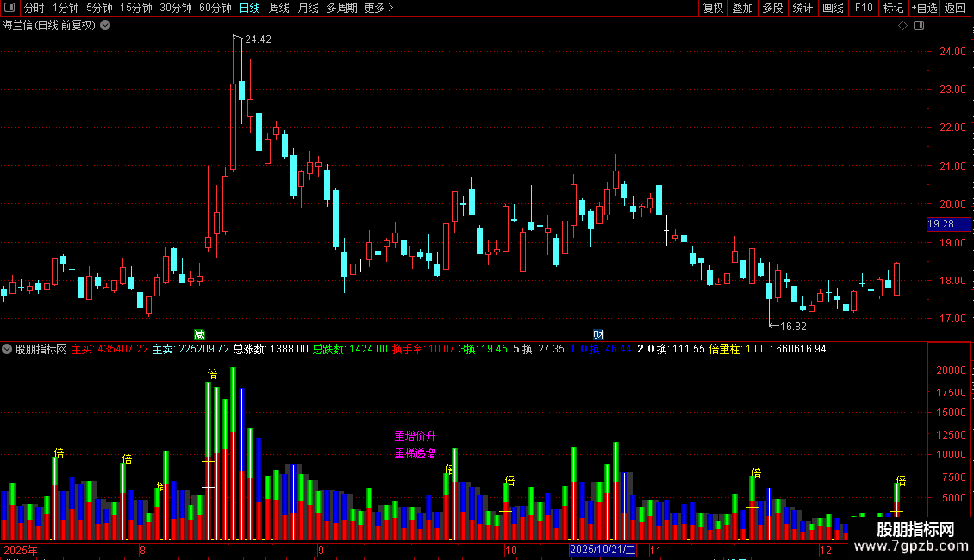Open the 多股 multi-stock view
Viewport: 974px width, 560px height.
[773, 8]
